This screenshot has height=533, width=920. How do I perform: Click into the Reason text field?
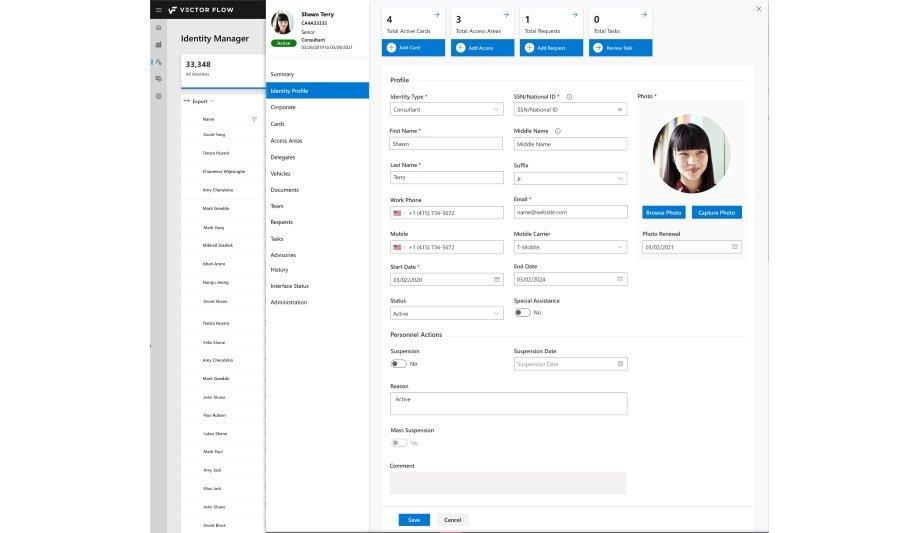tap(508, 403)
